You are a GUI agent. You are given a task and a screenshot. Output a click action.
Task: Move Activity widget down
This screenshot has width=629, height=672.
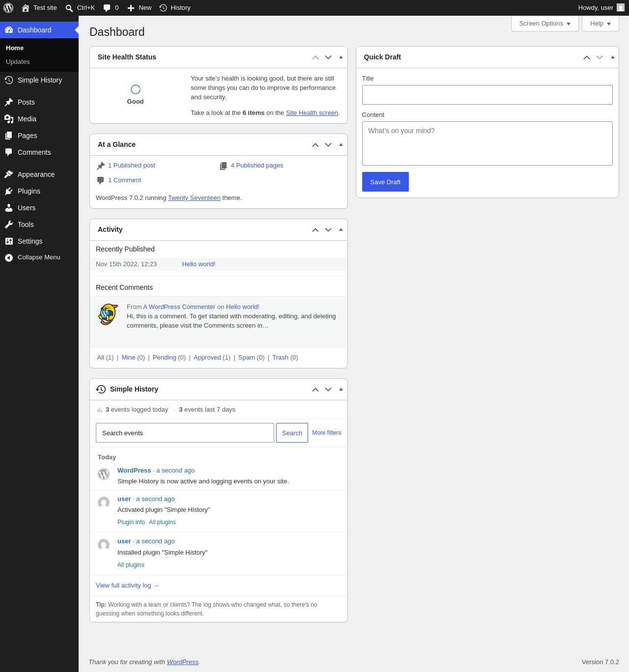tap(328, 230)
